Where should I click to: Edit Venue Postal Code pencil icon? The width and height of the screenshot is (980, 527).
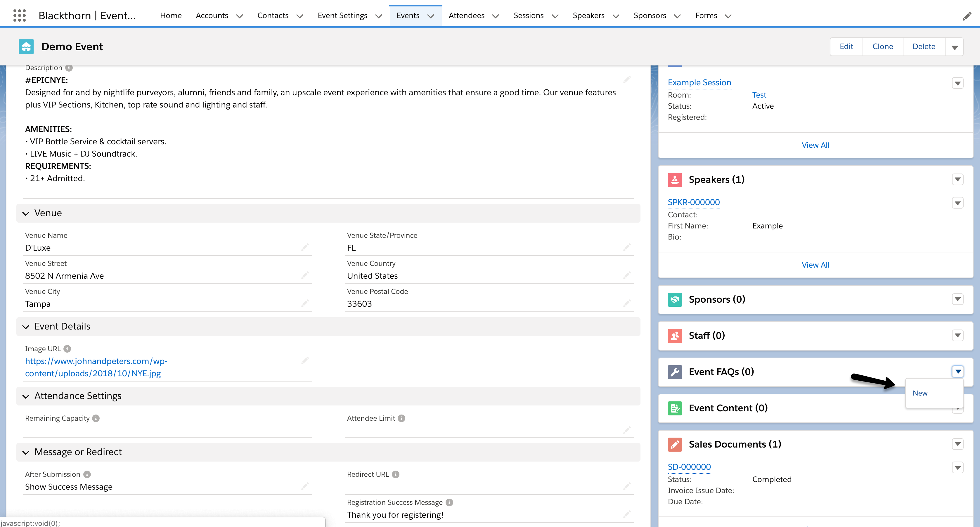pyautogui.click(x=627, y=304)
